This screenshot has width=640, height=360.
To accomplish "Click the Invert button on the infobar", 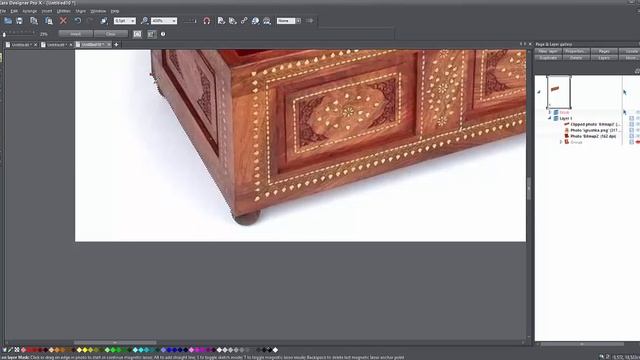I will point(76,34).
